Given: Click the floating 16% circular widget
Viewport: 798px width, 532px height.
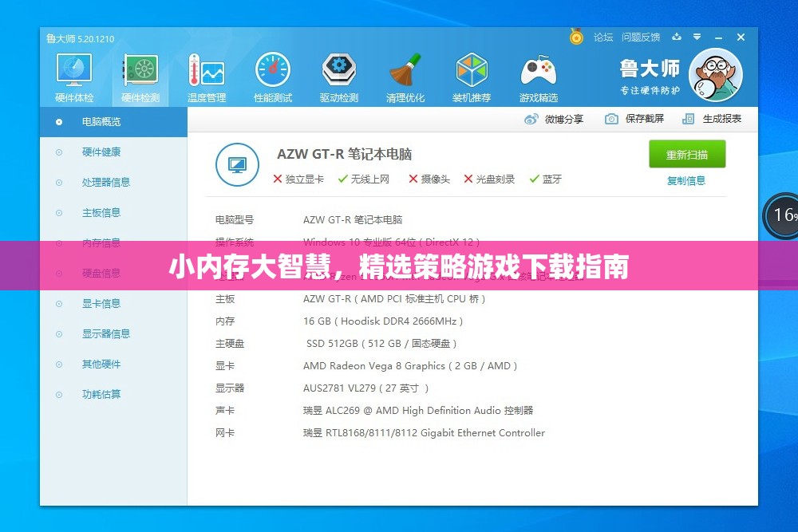Looking at the screenshot, I should 781,215.
